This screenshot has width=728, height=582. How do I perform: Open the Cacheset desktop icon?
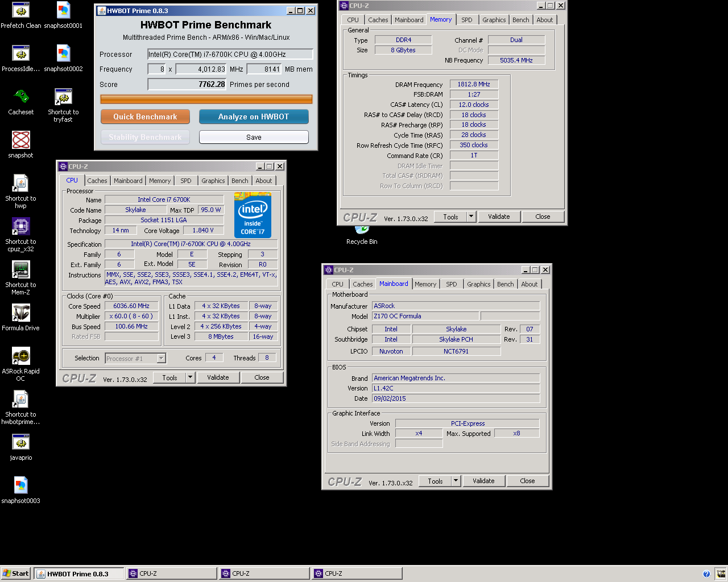click(21, 102)
